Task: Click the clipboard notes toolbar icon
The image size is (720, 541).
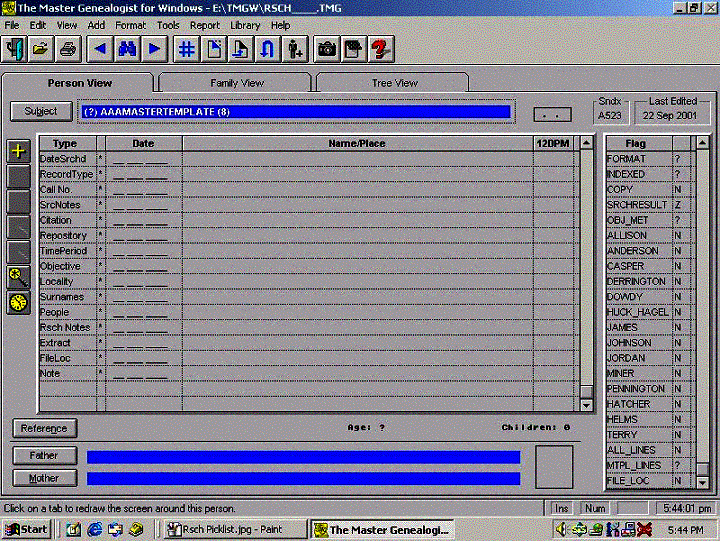Action: 354,49
